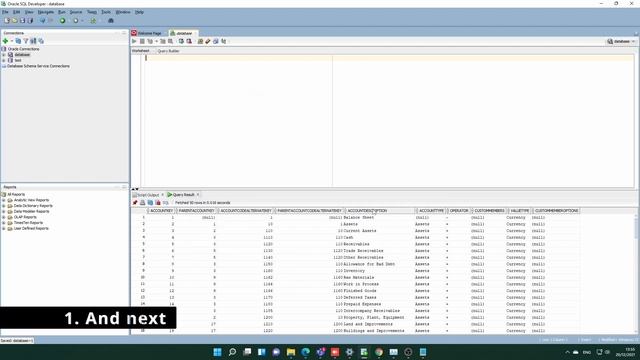Click the Run Statement green play icon
The width and height of the screenshot is (640, 360).
pos(134,41)
